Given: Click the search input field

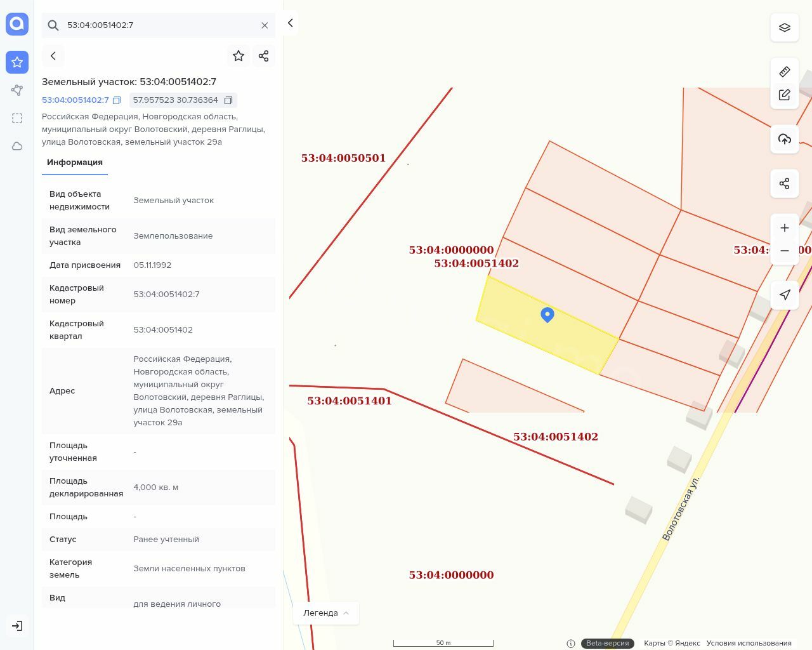Looking at the screenshot, I should (159, 25).
